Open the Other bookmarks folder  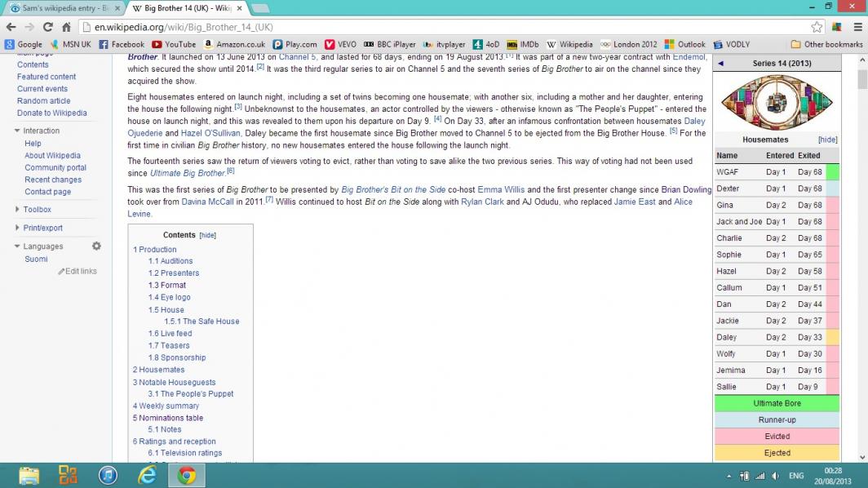tap(826, 44)
